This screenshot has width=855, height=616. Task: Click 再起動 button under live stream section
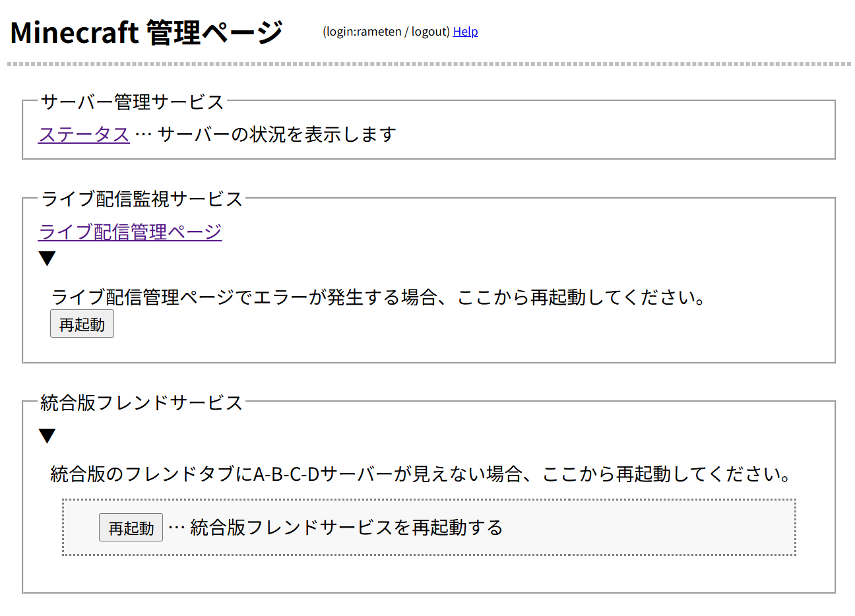click(x=82, y=324)
